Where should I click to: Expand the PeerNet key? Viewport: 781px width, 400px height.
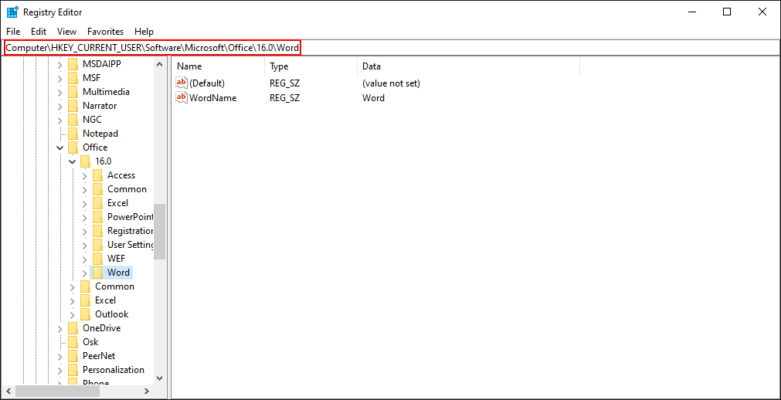[x=60, y=356]
